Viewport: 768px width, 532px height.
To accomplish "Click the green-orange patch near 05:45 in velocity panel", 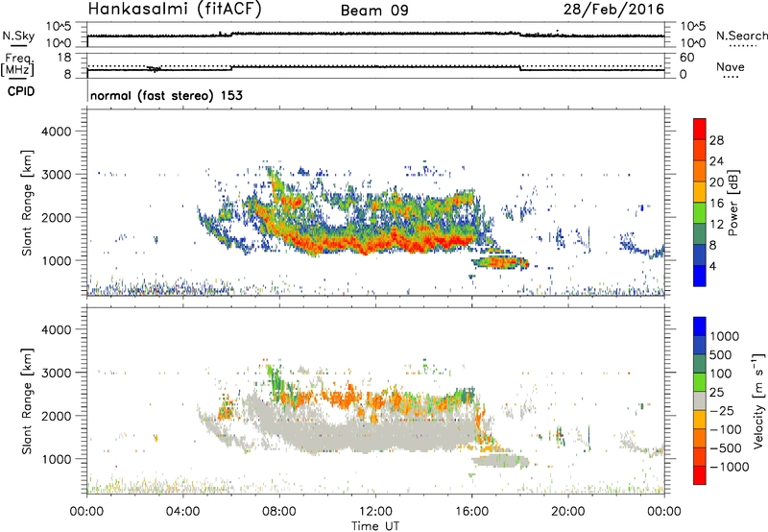I will point(226,409).
